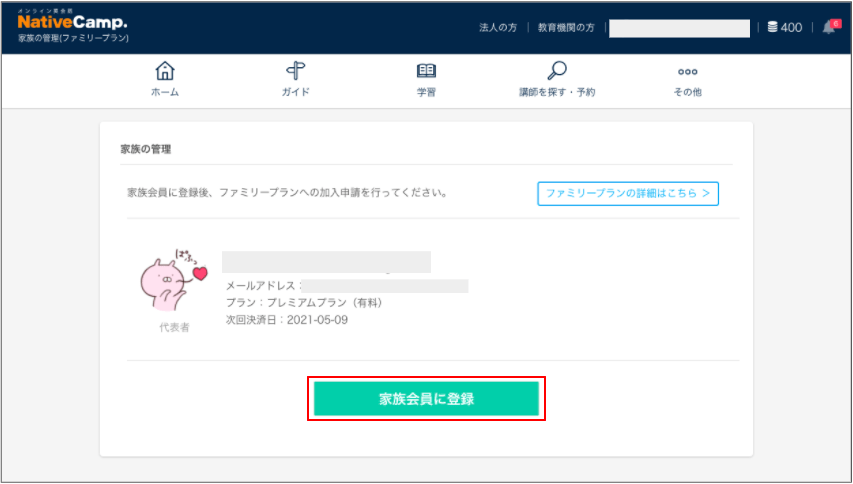Click the 家族会員に登録後 instruction text
This screenshot has width=853, height=484.
pos(287,193)
